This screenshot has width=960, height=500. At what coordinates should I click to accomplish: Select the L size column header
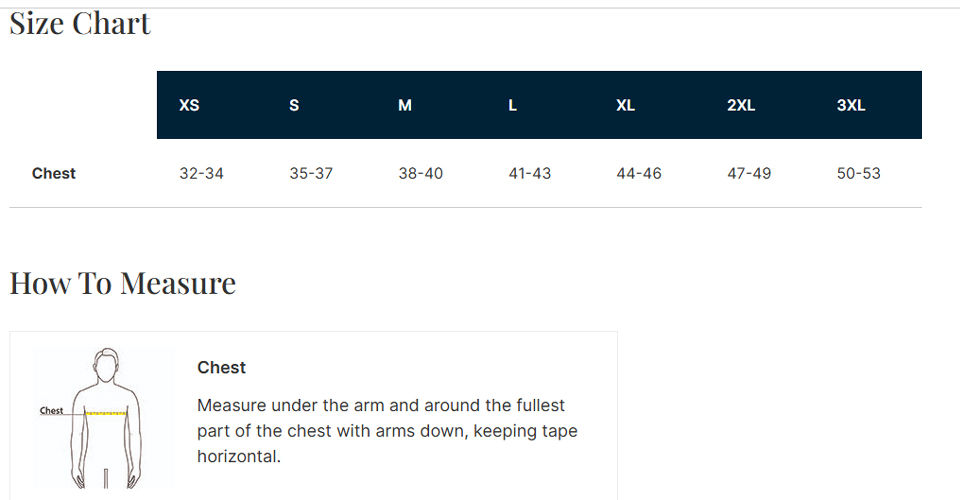click(x=513, y=105)
